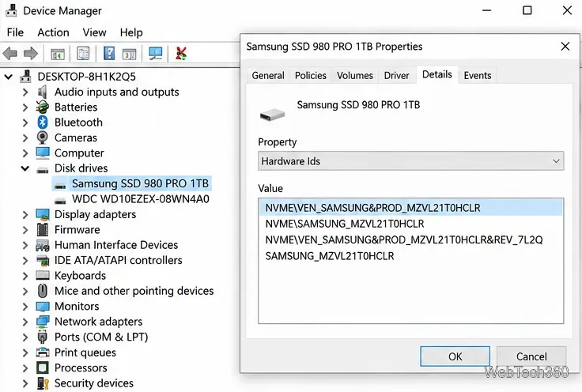Screen dimensions: 582x392
Task: Switch to the Events tab
Action: [x=478, y=75]
